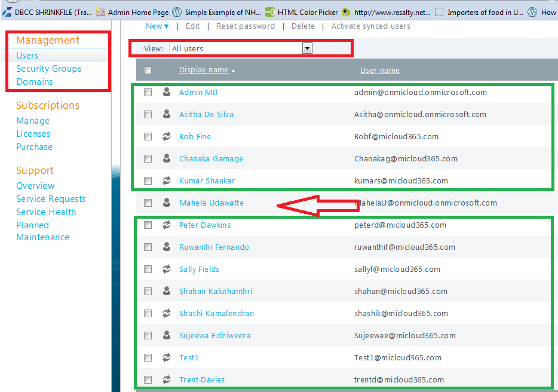Screen dimensions: 558x392
Task: Open Service Requests under Support
Action: click(x=51, y=199)
